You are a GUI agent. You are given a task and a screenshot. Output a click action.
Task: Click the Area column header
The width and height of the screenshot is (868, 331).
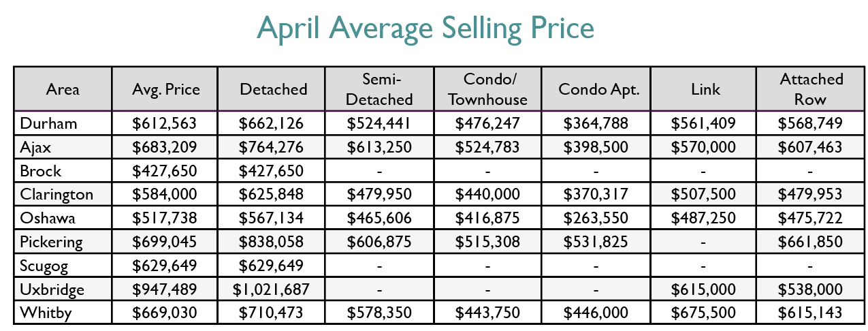(x=63, y=89)
